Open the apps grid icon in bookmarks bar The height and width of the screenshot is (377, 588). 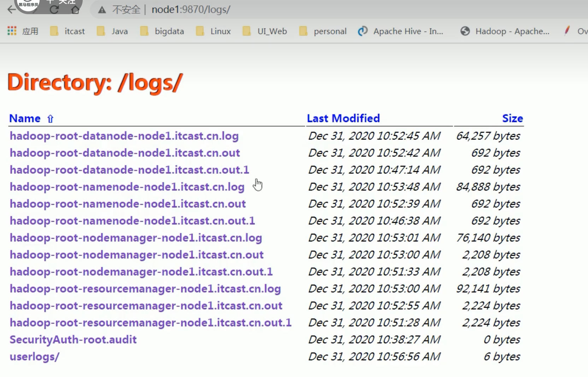click(12, 31)
